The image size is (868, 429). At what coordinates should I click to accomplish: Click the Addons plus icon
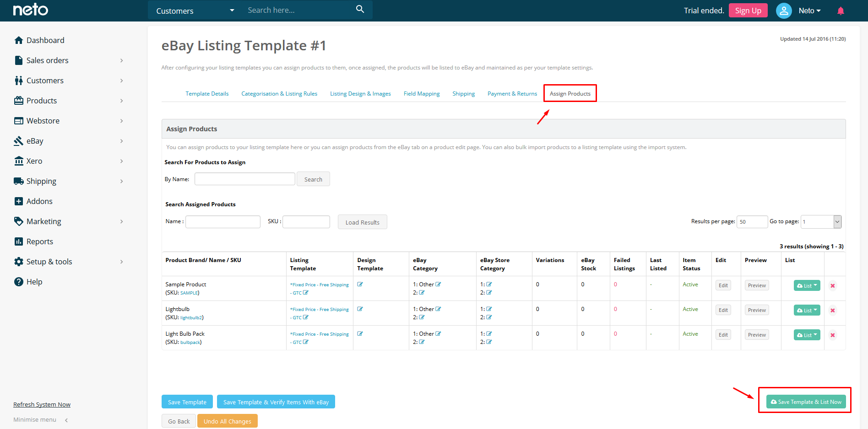19,201
